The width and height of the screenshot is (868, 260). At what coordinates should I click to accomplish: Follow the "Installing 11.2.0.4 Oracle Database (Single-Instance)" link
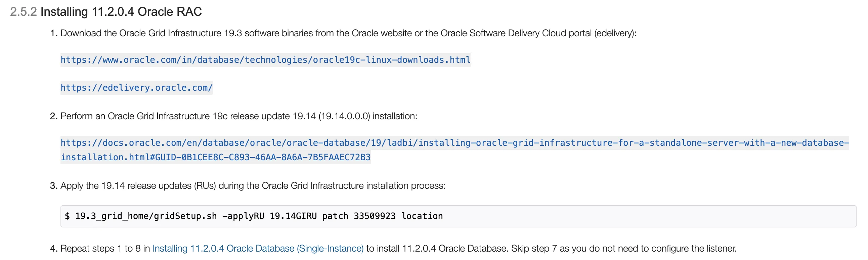point(258,249)
